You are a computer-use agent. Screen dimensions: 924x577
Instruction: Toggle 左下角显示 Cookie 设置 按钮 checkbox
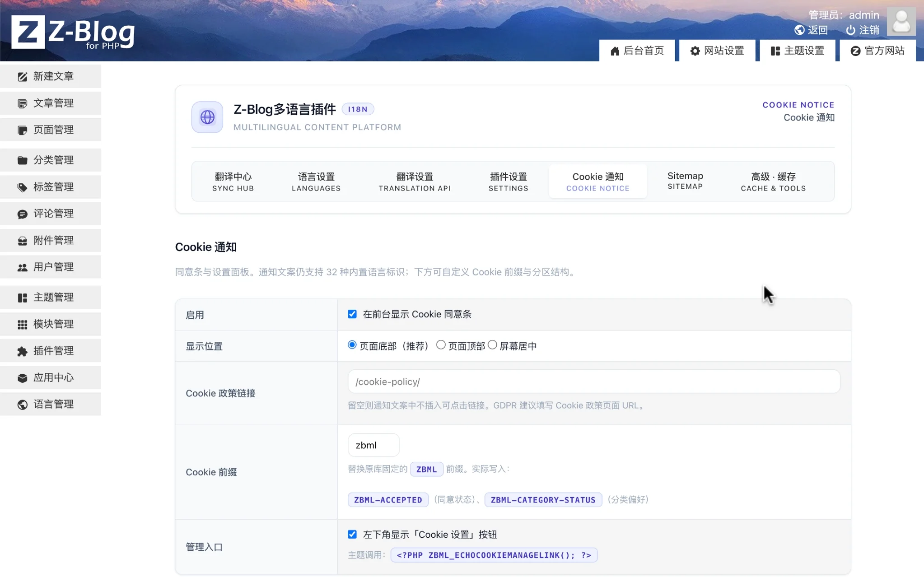click(352, 534)
